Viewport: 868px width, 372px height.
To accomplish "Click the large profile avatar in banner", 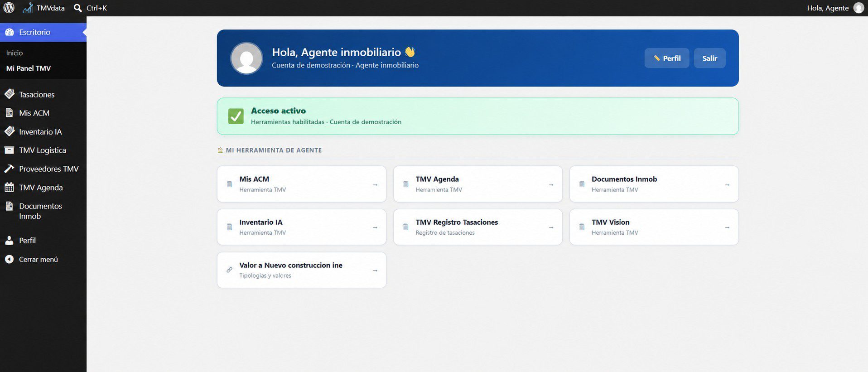I will [246, 58].
